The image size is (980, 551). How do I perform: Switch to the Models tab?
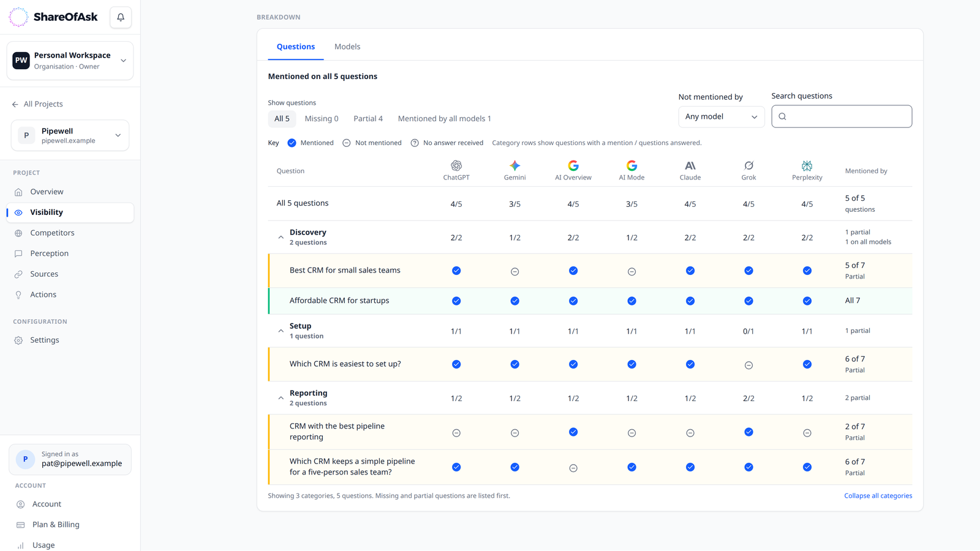coord(347,47)
